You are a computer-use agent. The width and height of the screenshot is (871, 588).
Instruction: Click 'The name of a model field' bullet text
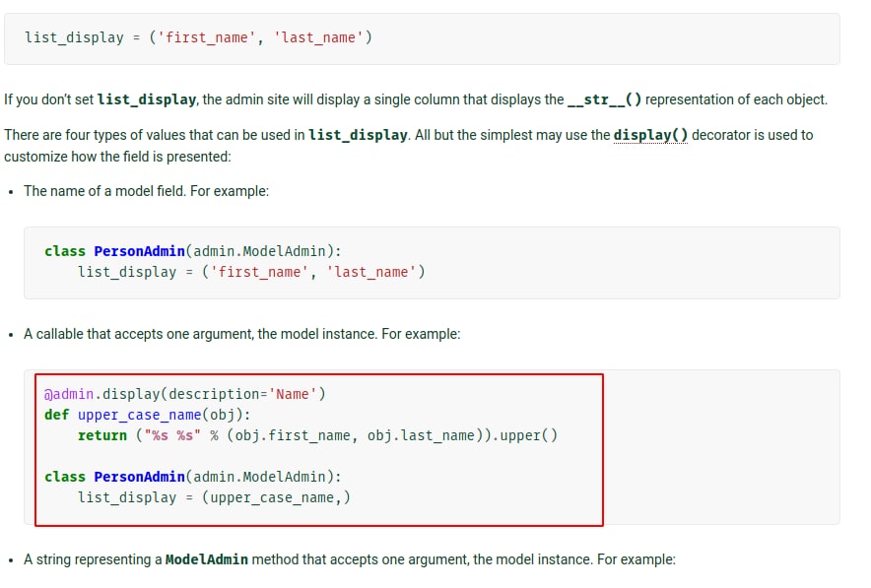coord(146,191)
